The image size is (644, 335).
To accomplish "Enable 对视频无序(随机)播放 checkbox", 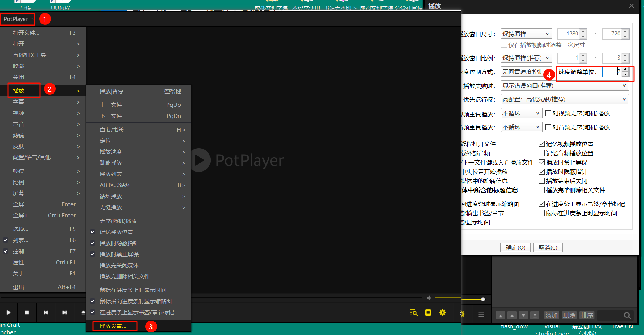I will [548, 113].
